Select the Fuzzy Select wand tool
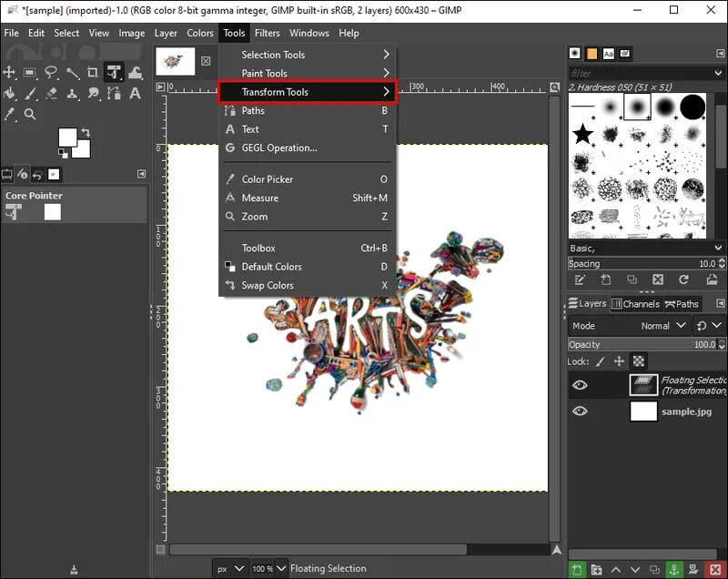 pyautogui.click(x=72, y=73)
